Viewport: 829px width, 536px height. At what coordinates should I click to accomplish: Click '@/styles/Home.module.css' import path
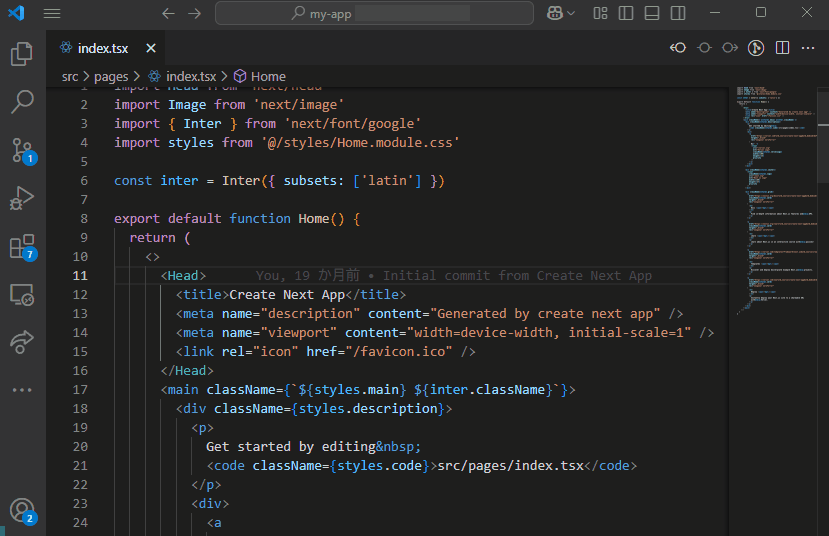tap(361, 143)
